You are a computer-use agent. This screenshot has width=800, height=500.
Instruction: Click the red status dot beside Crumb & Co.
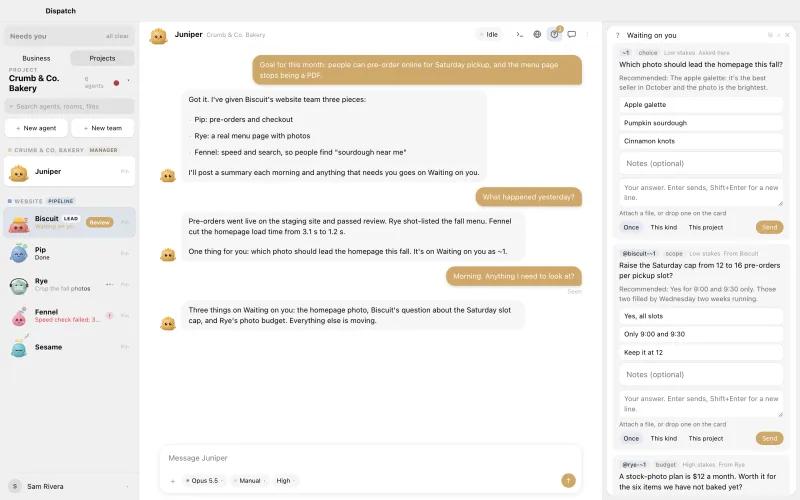116,83
